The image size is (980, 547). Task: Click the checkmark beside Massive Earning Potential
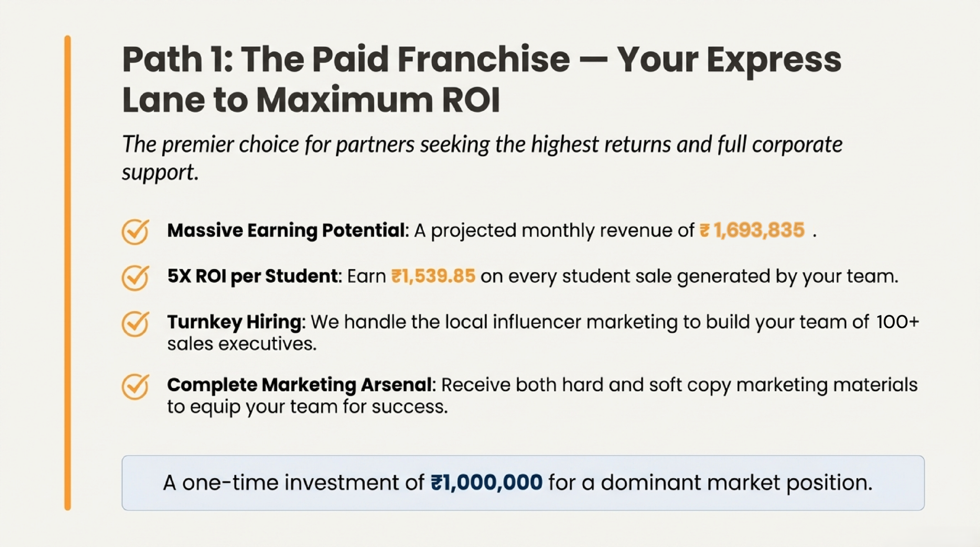tap(135, 232)
